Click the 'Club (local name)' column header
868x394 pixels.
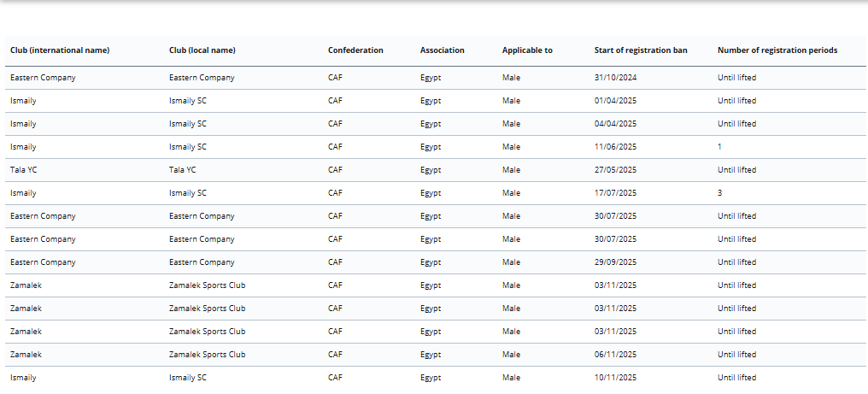[x=202, y=50]
